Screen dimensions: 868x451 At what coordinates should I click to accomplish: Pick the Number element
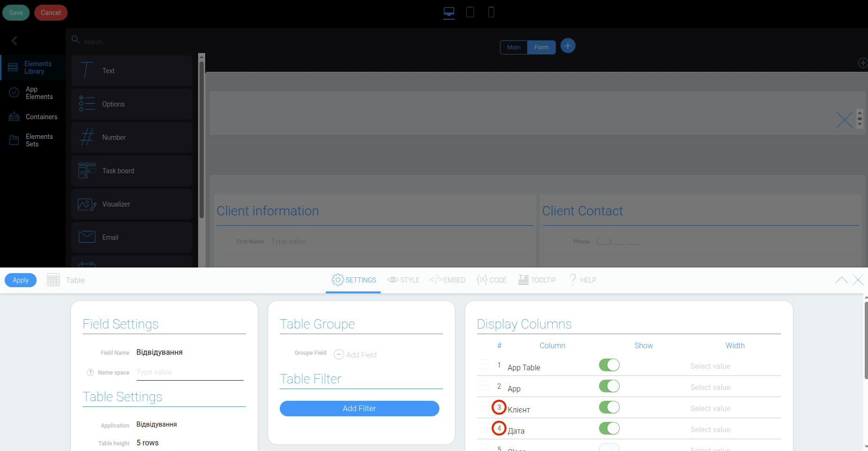point(132,138)
